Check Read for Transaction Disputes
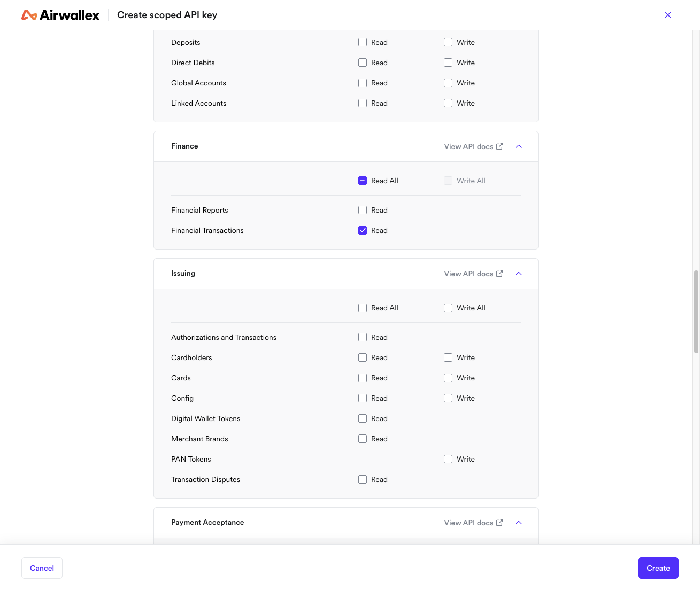 click(363, 479)
